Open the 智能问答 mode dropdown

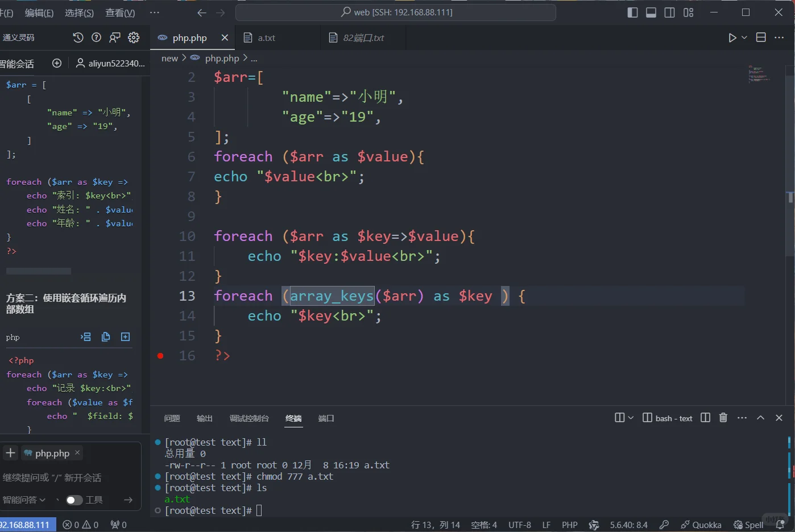(x=24, y=500)
